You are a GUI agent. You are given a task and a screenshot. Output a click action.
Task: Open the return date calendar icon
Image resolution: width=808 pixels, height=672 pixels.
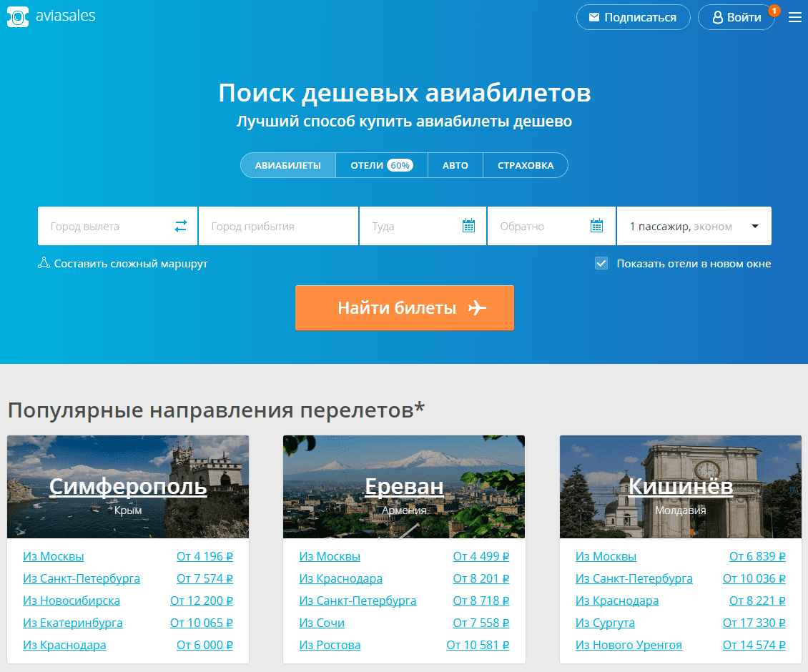click(x=596, y=226)
